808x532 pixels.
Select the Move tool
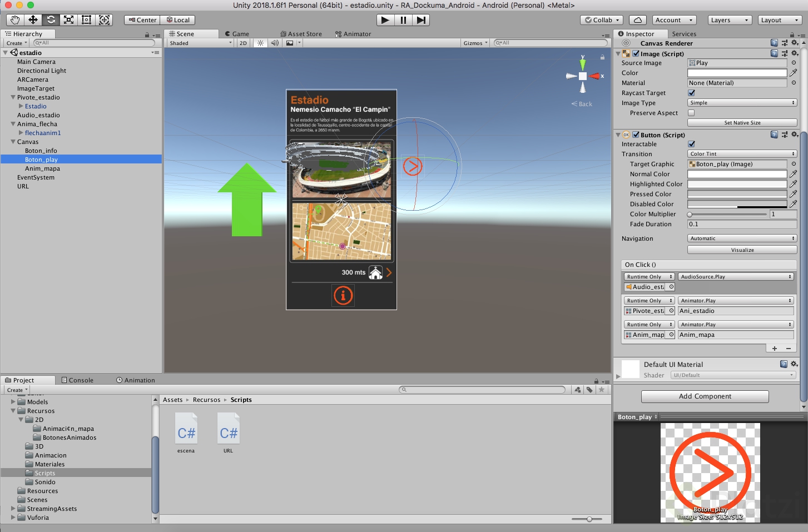point(33,20)
